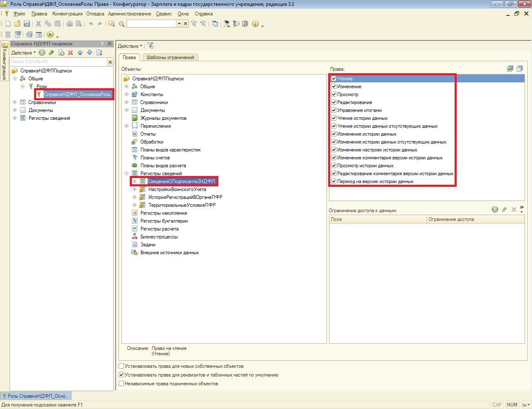The width and height of the screenshot is (532, 409).
Task: Toggle Чтение истории данных checkbox
Action: pos(334,118)
